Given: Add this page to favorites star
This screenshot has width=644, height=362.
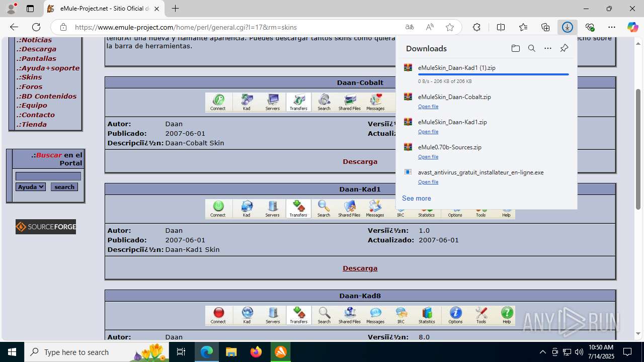Looking at the screenshot, I should pos(450,27).
